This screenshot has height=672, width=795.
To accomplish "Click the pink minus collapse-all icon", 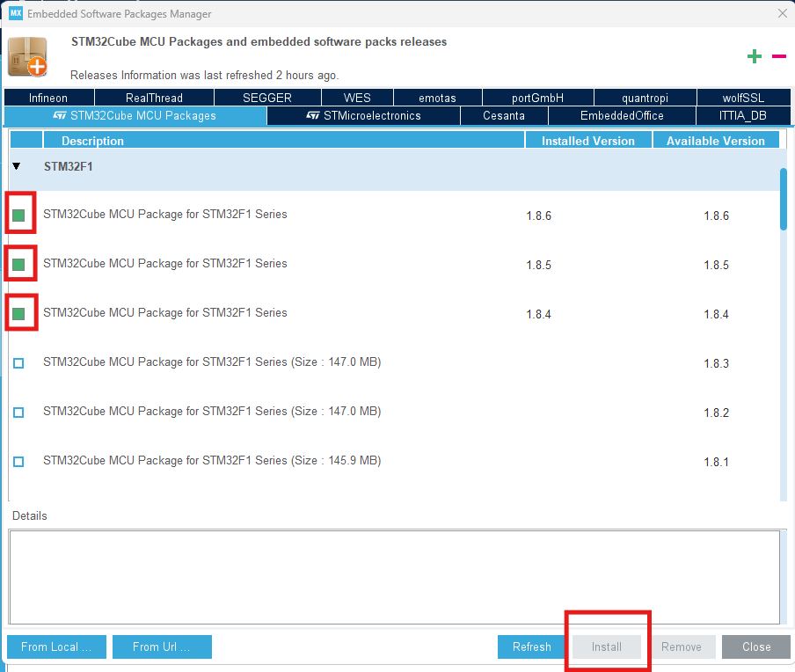I will click(x=779, y=56).
